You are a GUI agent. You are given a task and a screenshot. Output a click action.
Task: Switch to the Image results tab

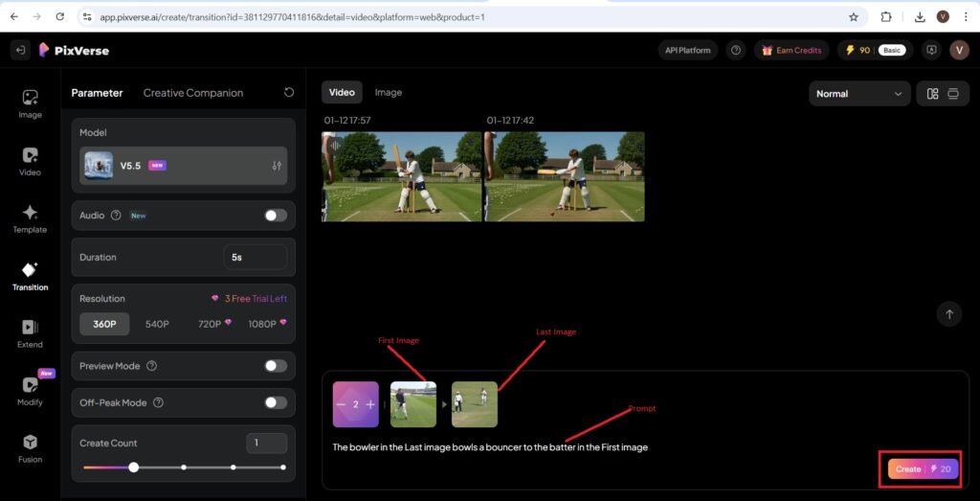point(388,93)
